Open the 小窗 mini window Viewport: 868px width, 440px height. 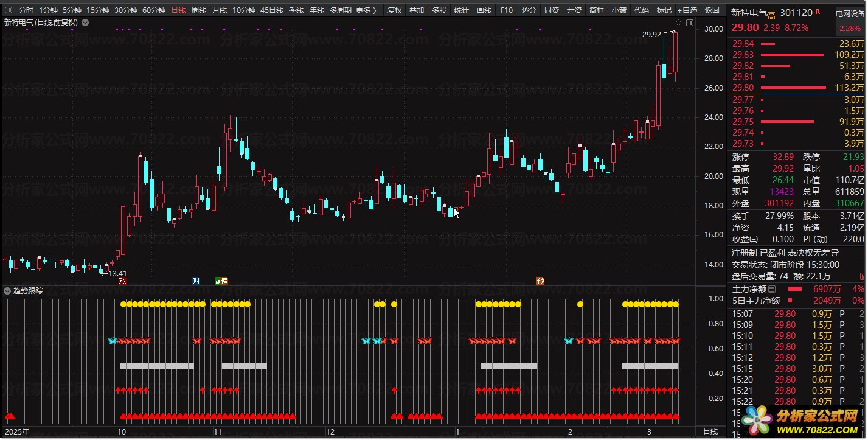619,10
